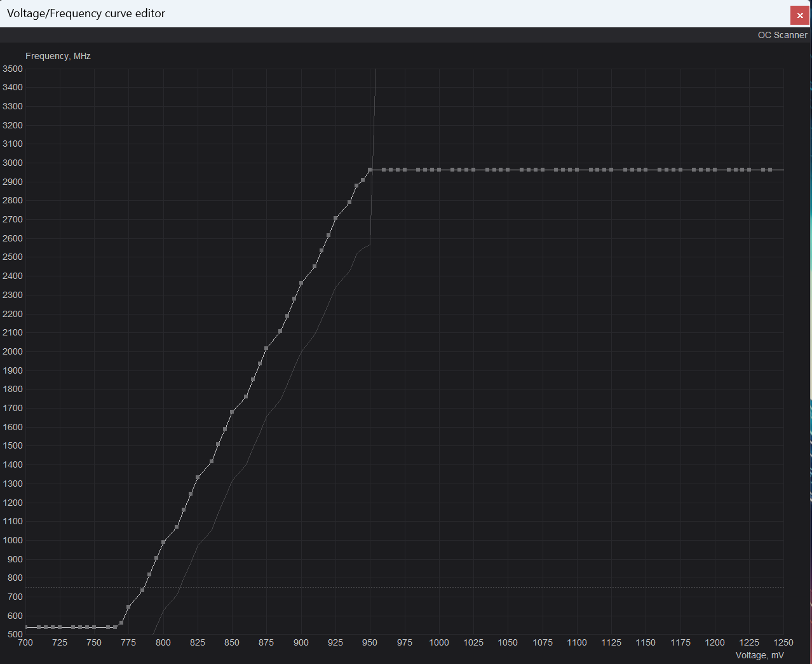Select the curve point at 1025 mV
This screenshot has height=664, width=812.
[x=473, y=170]
